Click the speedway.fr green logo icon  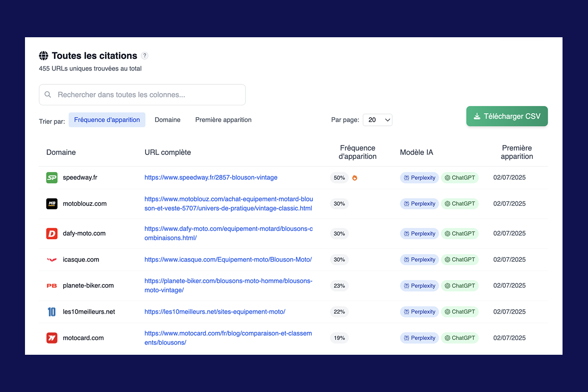point(52,178)
